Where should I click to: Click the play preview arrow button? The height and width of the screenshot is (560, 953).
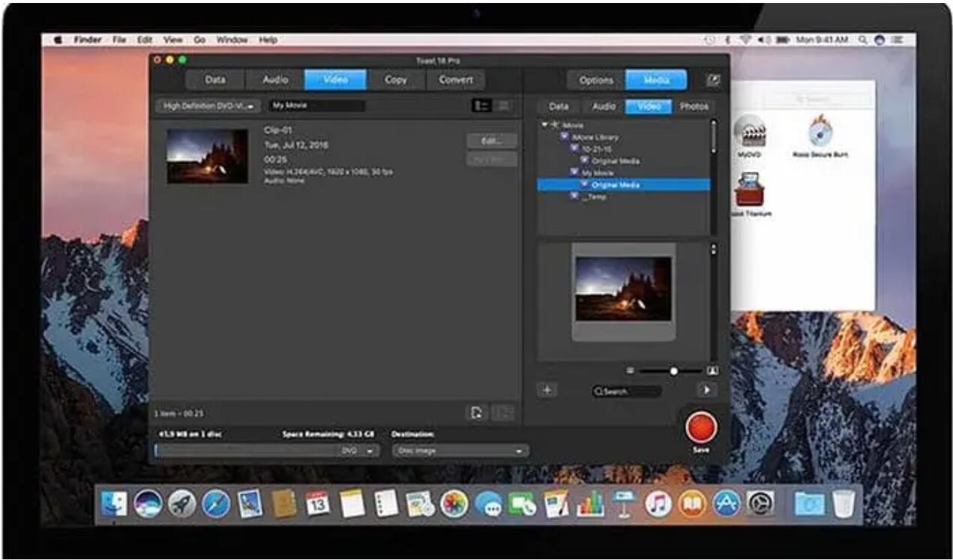(706, 390)
